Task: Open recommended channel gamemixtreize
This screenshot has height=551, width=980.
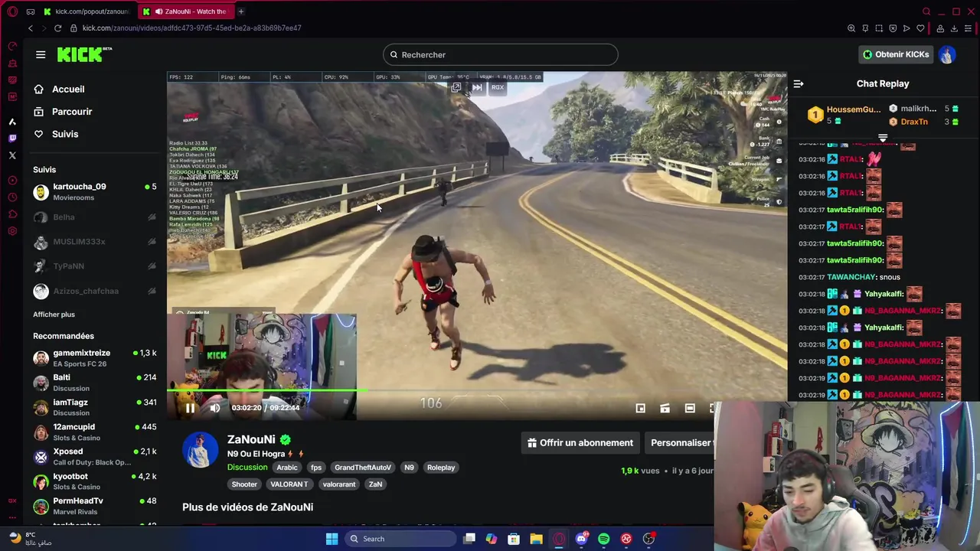Action: click(x=95, y=357)
